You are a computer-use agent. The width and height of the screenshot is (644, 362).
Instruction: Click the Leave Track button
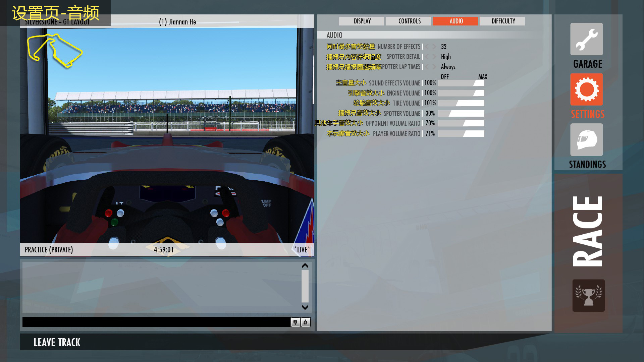(x=57, y=342)
